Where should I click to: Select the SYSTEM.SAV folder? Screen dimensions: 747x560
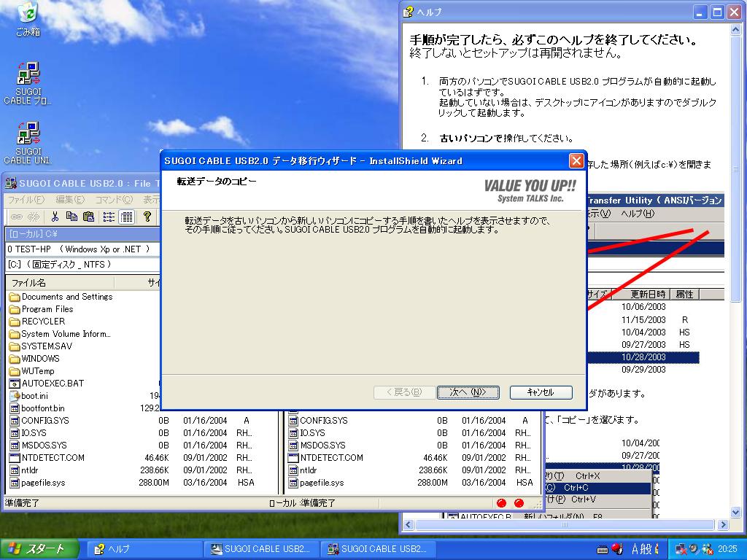(x=41, y=346)
